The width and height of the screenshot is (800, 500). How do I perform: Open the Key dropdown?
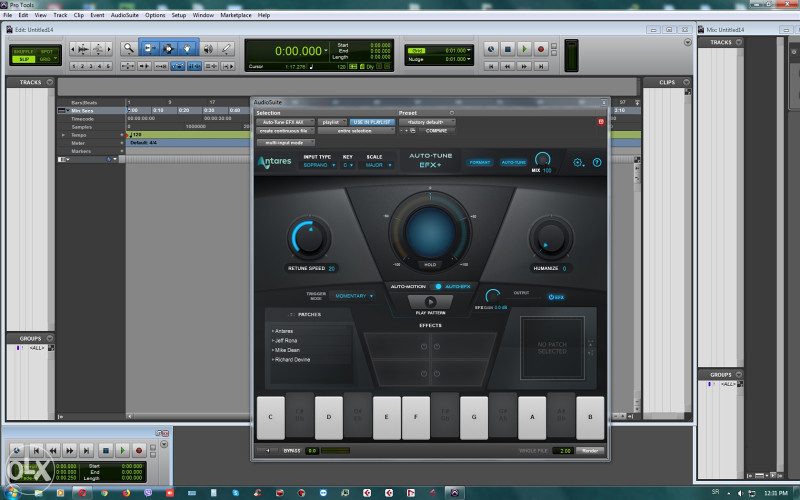(x=348, y=165)
